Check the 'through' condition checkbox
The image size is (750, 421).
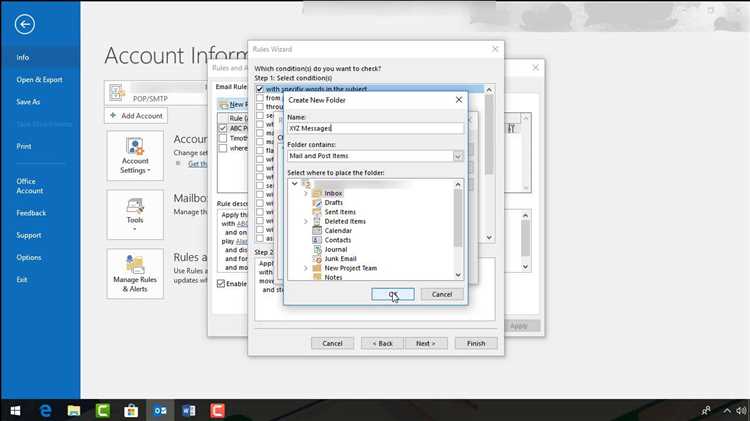click(260, 106)
